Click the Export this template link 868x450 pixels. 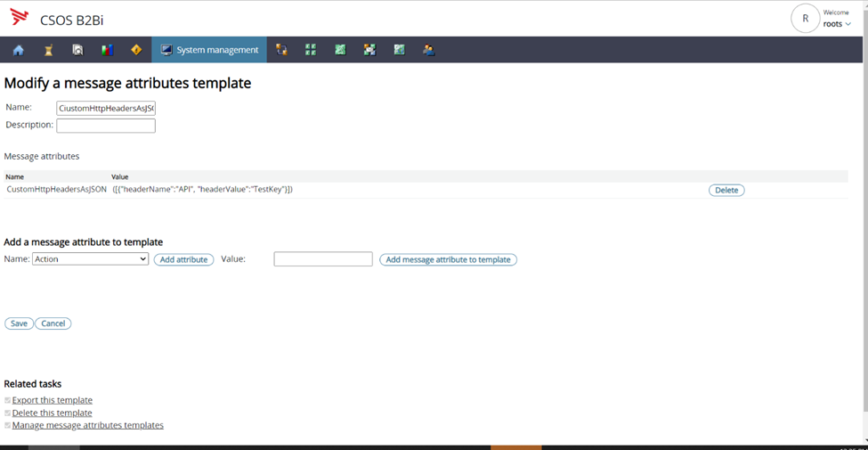53,400
